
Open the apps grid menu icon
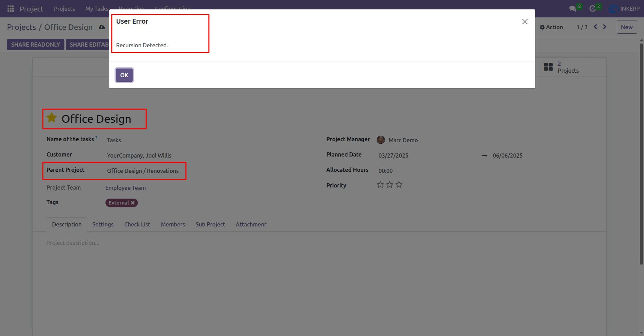(10, 9)
